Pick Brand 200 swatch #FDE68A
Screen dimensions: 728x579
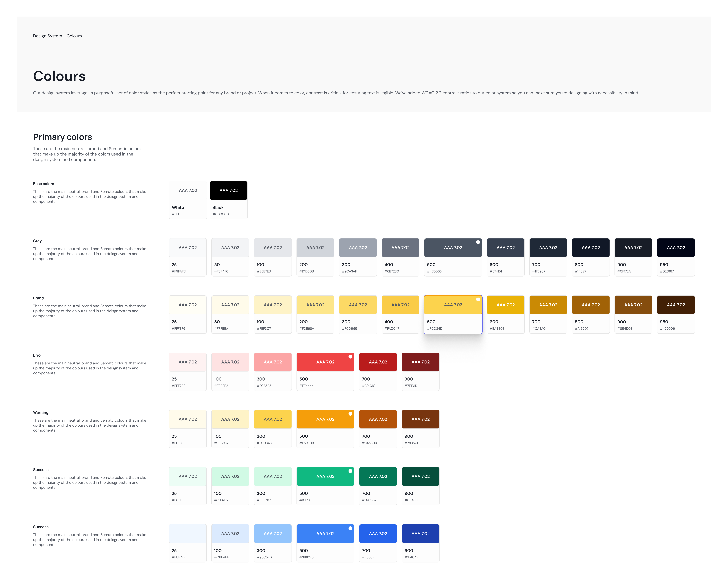315,314
